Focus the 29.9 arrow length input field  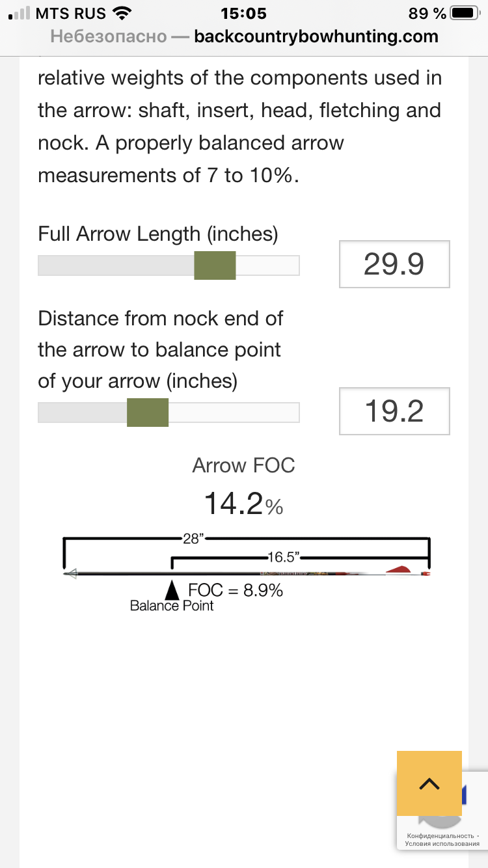[394, 264]
